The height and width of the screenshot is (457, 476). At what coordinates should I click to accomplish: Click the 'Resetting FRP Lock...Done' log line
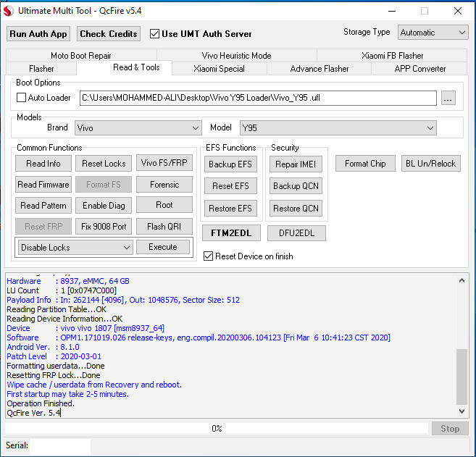[54, 375]
